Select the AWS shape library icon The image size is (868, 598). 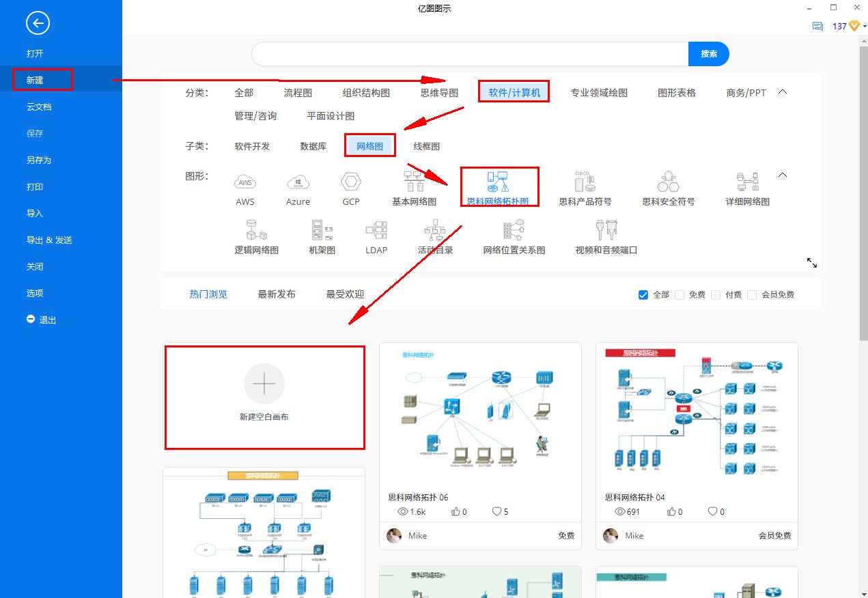(x=245, y=182)
